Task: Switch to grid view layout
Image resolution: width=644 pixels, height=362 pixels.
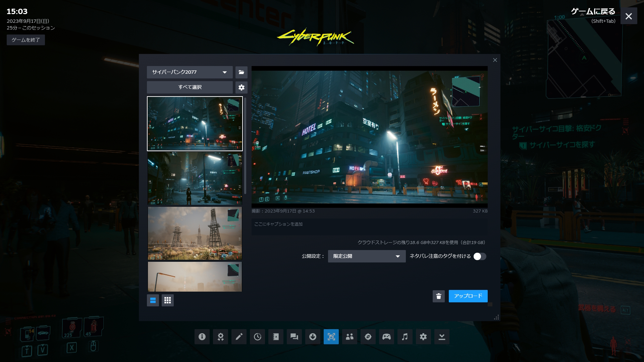Action: point(168,300)
